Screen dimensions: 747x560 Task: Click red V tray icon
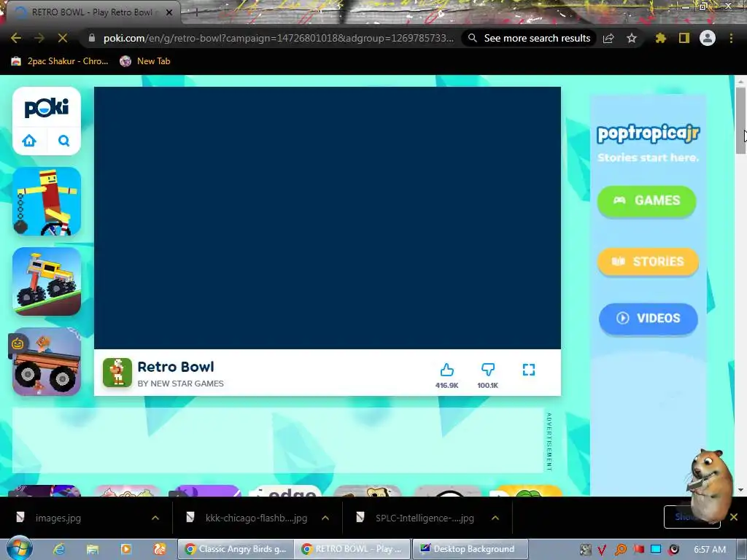[x=602, y=550]
